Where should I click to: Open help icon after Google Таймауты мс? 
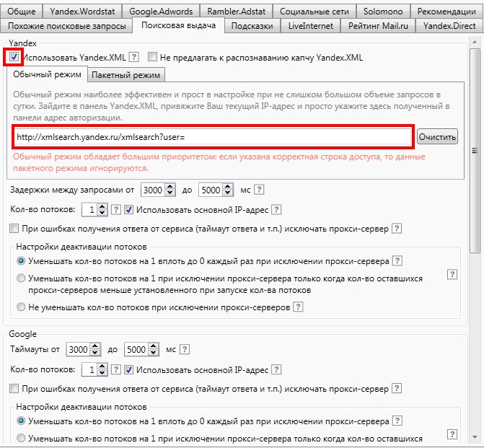pyautogui.click(x=184, y=349)
